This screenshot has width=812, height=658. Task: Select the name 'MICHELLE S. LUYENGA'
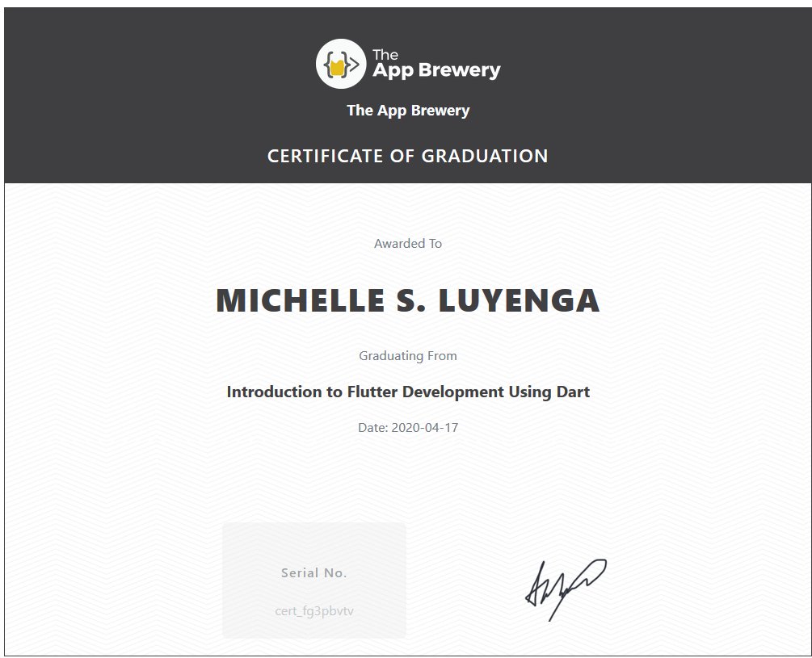[x=408, y=300]
